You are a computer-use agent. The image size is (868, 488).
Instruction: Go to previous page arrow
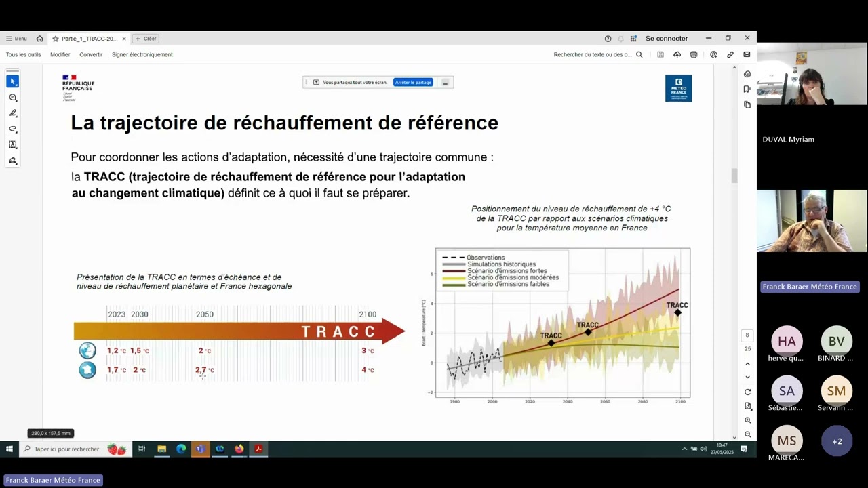click(747, 364)
